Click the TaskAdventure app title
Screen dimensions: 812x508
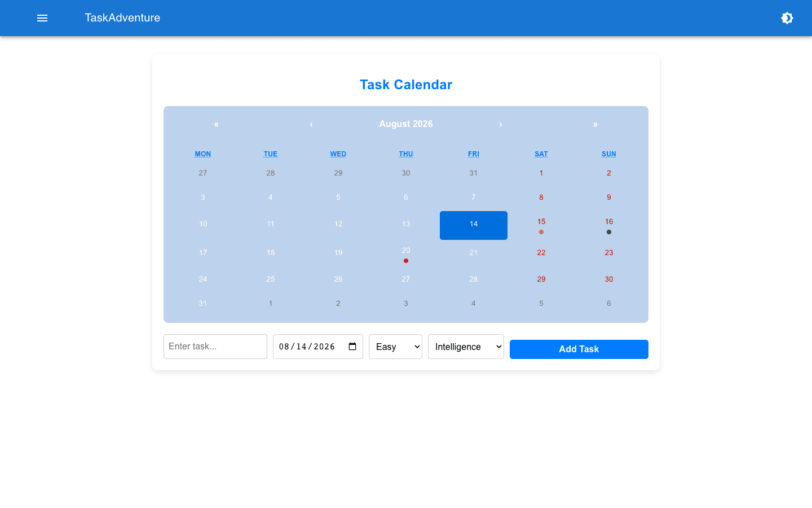point(122,18)
